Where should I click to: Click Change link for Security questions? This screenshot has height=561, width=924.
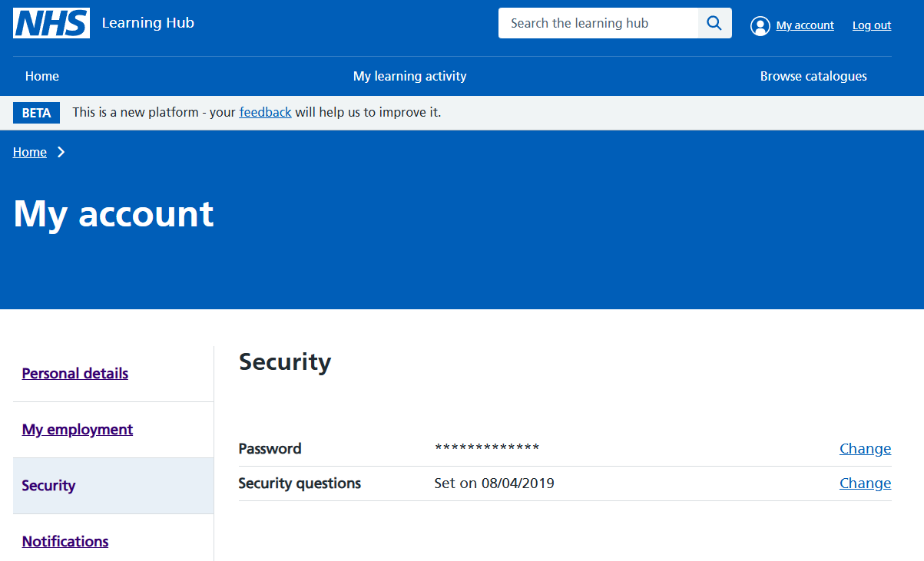click(865, 483)
